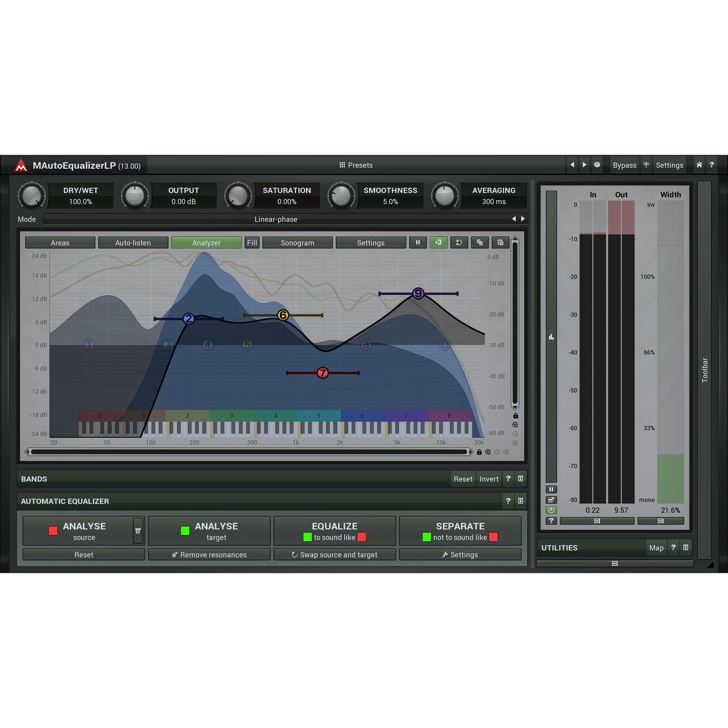Click the right arrow to change Linear-phase mode
This screenshot has width=728, height=728.
tap(522, 219)
